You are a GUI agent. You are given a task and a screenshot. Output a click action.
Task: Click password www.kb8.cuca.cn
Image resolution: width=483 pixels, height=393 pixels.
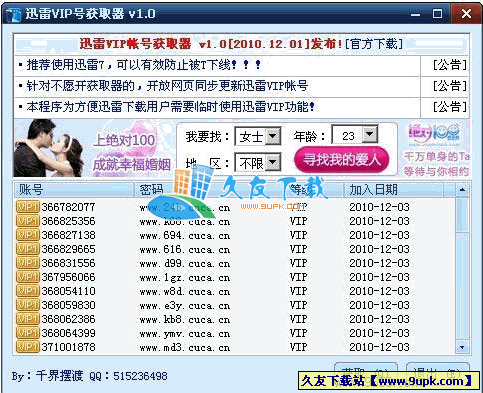pyautogui.click(x=185, y=319)
